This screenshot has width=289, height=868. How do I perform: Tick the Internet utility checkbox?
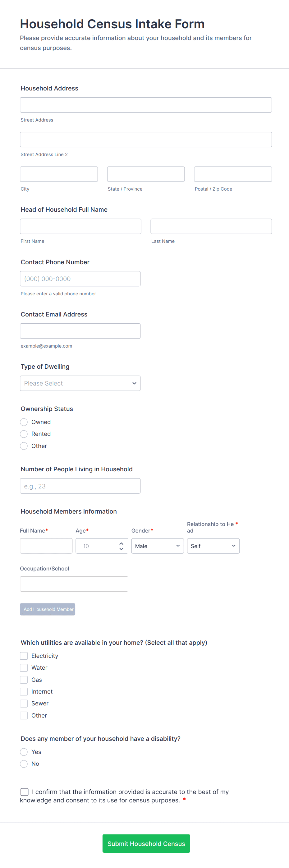click(24, 691)
